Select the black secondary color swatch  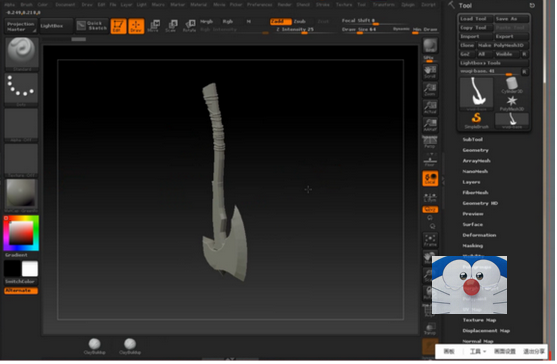12,269
